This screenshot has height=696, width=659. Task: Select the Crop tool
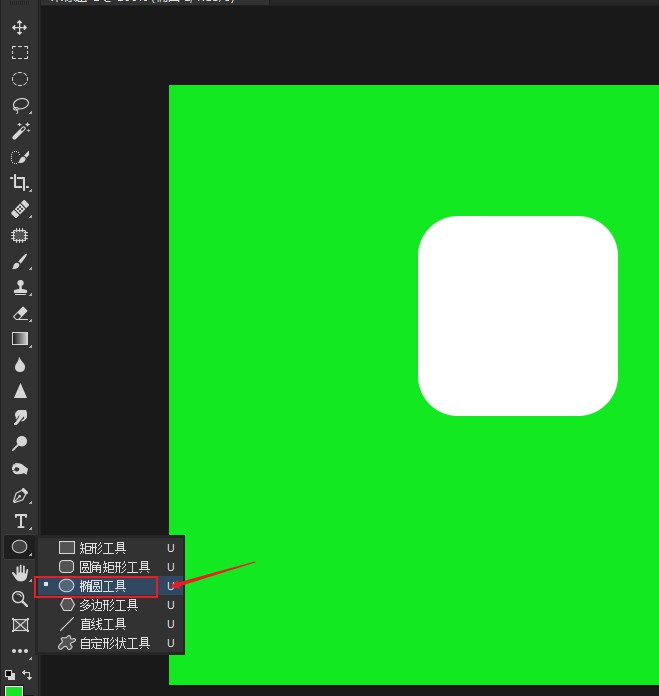click(x=19, y=183)
